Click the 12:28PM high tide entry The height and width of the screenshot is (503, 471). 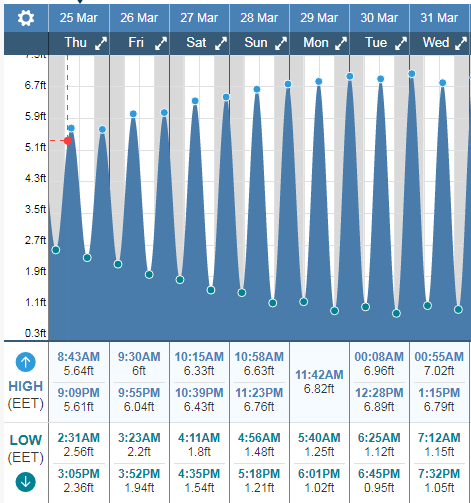(x=379, y=399)
